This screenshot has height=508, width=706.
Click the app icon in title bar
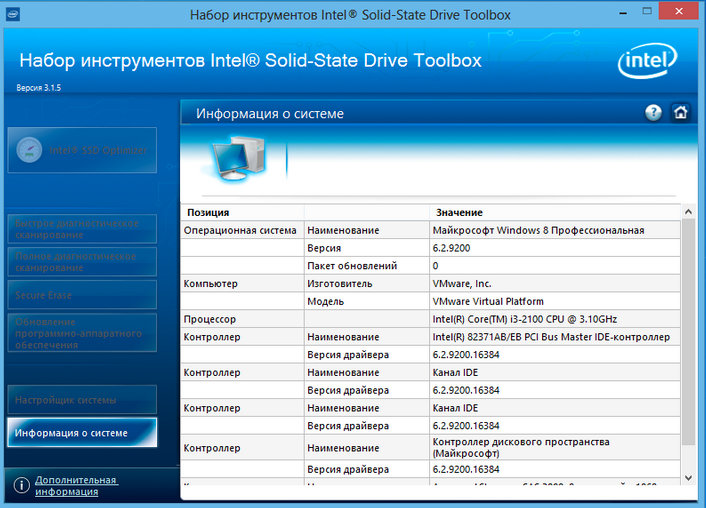pos(13,14)
